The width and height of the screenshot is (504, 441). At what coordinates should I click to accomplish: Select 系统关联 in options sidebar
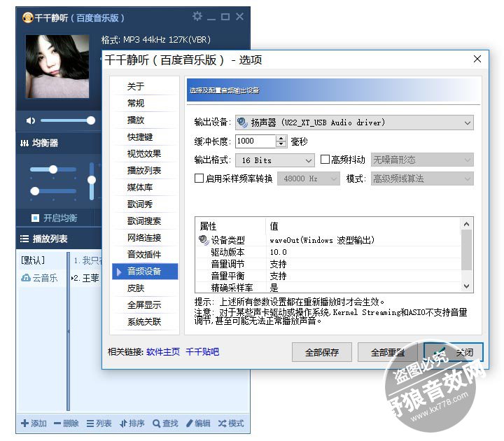click(145, 321)
